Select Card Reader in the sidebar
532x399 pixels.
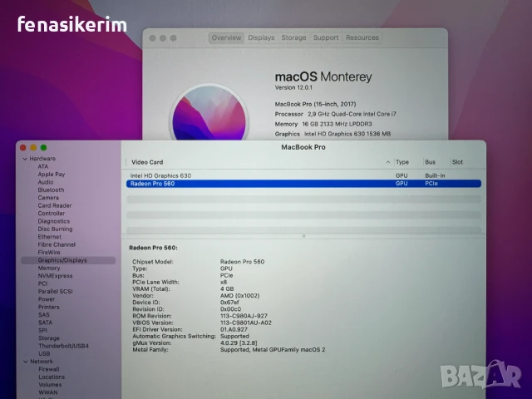55,205
